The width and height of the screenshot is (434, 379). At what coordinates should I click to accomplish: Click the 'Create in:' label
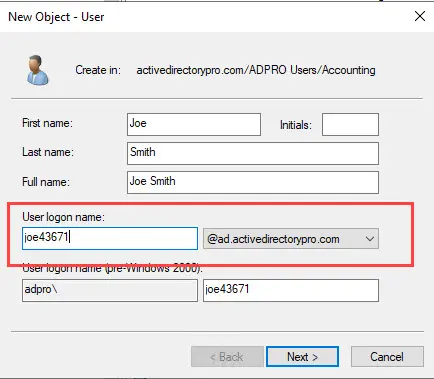98,70
